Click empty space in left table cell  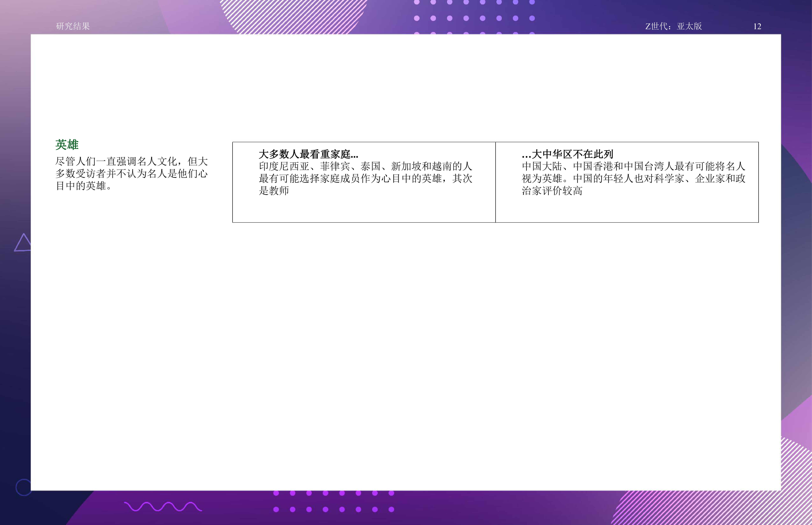pos(364,210)
